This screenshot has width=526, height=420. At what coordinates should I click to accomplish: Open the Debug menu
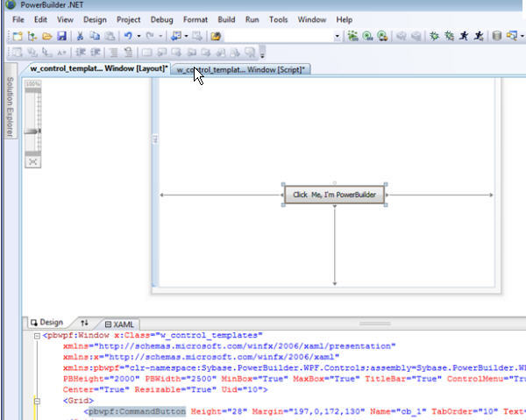[x=161, y=20]
